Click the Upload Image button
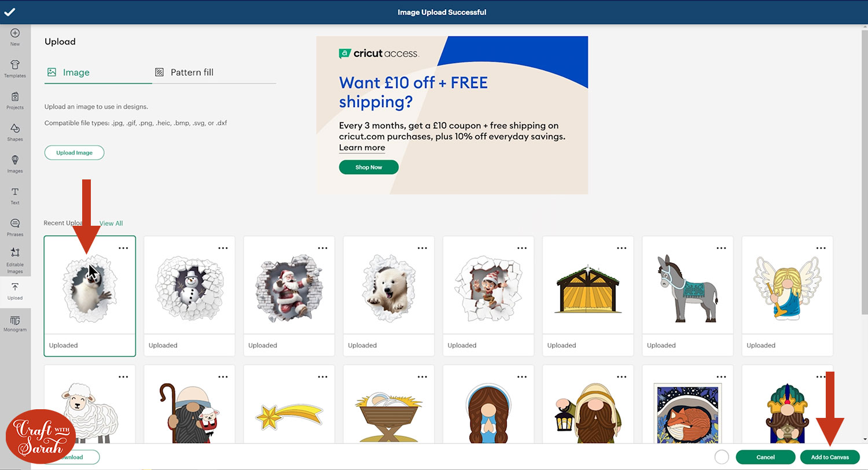The image size is (868, 470). [x=74, y=153]
